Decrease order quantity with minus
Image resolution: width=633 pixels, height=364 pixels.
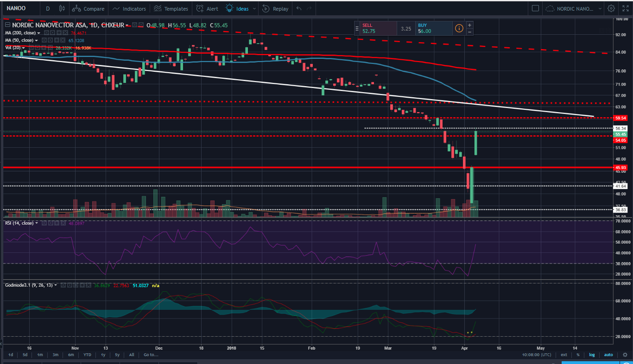469,32
